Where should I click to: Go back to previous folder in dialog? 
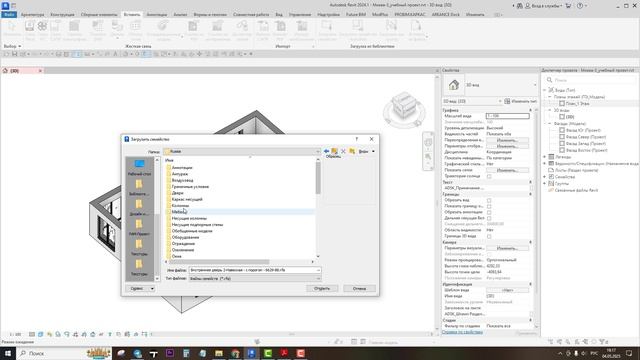(326, 151)
